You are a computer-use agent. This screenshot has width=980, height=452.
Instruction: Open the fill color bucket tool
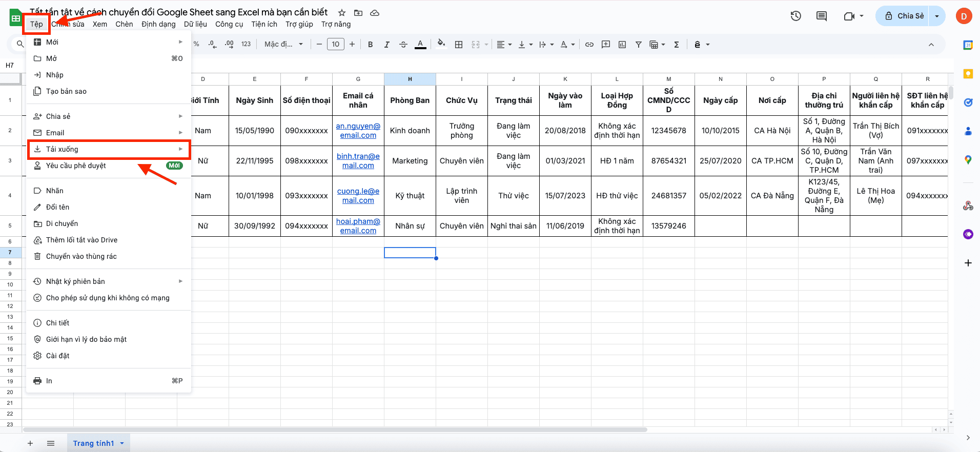pos(441,44)
